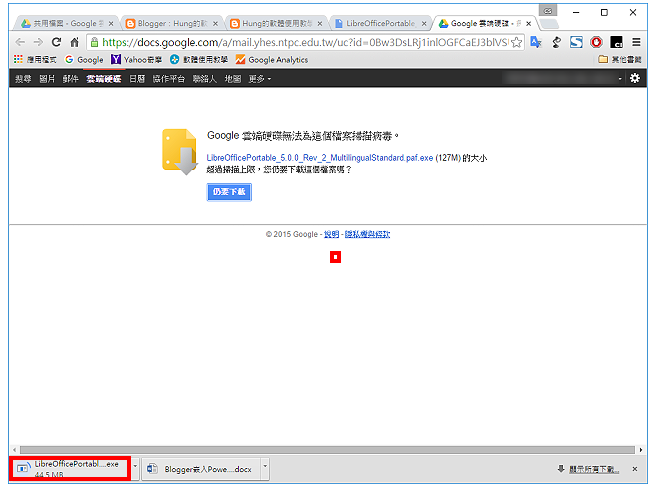This screenshot has height=497, width=653.
Task: Click the horizontal scrollbar track
Action: tap(327, 450)
